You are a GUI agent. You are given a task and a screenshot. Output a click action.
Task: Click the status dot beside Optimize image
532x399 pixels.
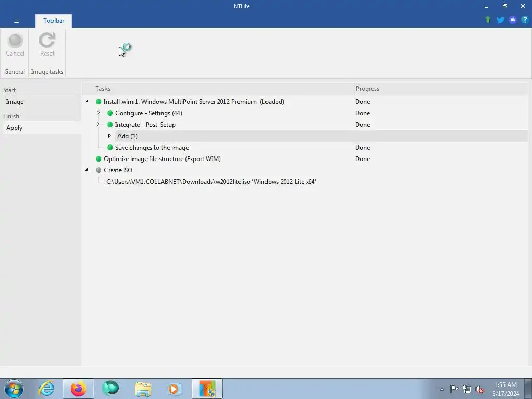[98, 159]
